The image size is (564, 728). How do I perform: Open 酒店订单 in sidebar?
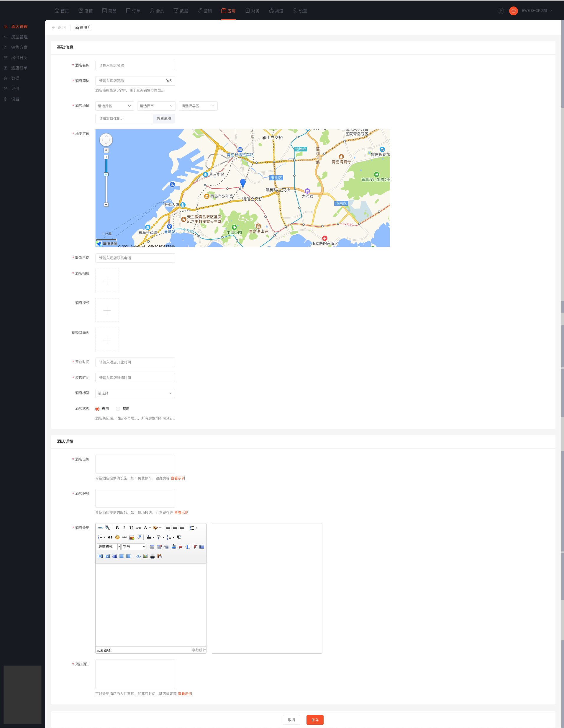[19, 68]
